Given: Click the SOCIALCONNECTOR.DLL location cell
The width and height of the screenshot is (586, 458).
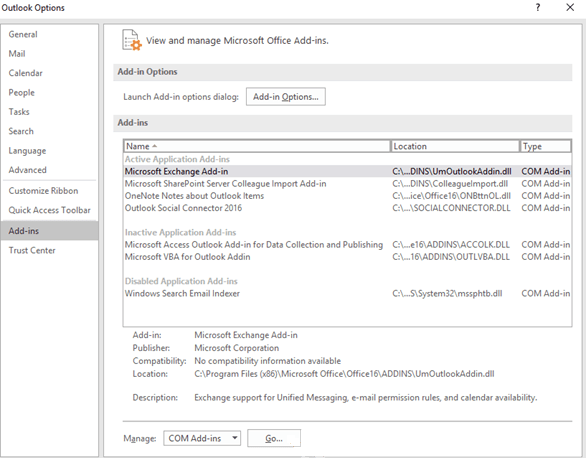Looking at the screenshot, I should [451, 208].
